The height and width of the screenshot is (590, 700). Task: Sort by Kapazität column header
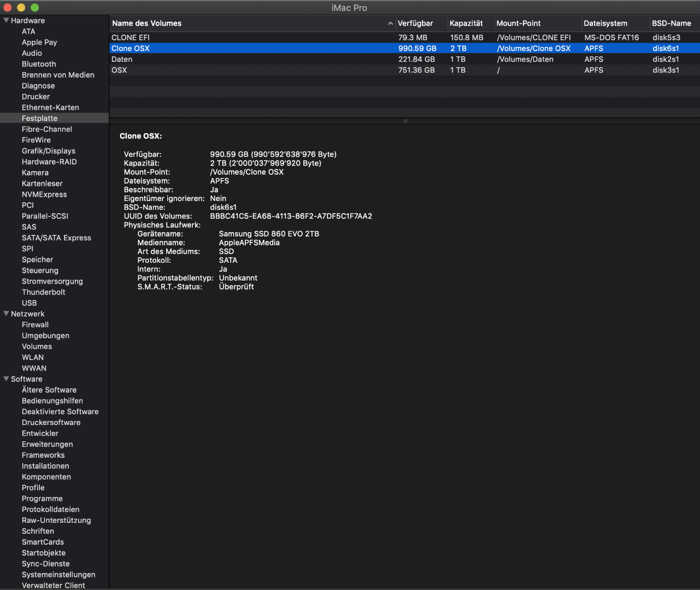click(466, 23)
